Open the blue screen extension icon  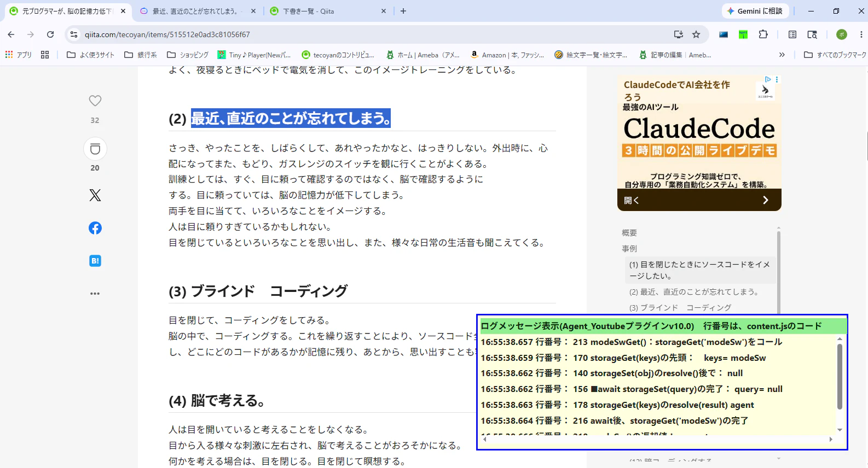tap(724, 34)
